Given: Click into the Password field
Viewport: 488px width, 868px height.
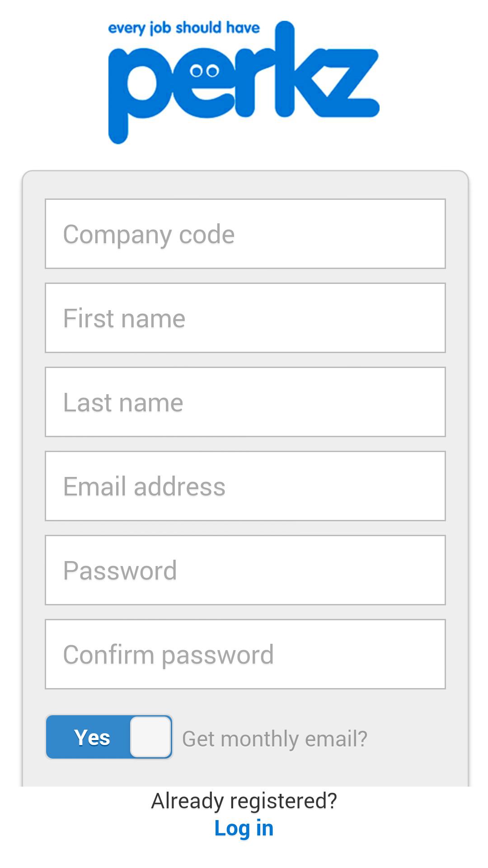Looking at the screenshot, I should [245, 570].
